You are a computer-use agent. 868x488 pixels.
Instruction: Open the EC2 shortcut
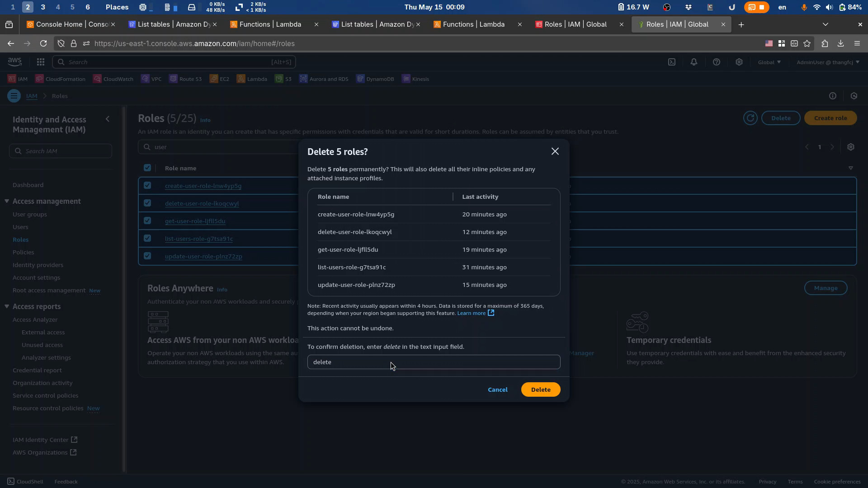pyautogui.click(x=220, y=79)
